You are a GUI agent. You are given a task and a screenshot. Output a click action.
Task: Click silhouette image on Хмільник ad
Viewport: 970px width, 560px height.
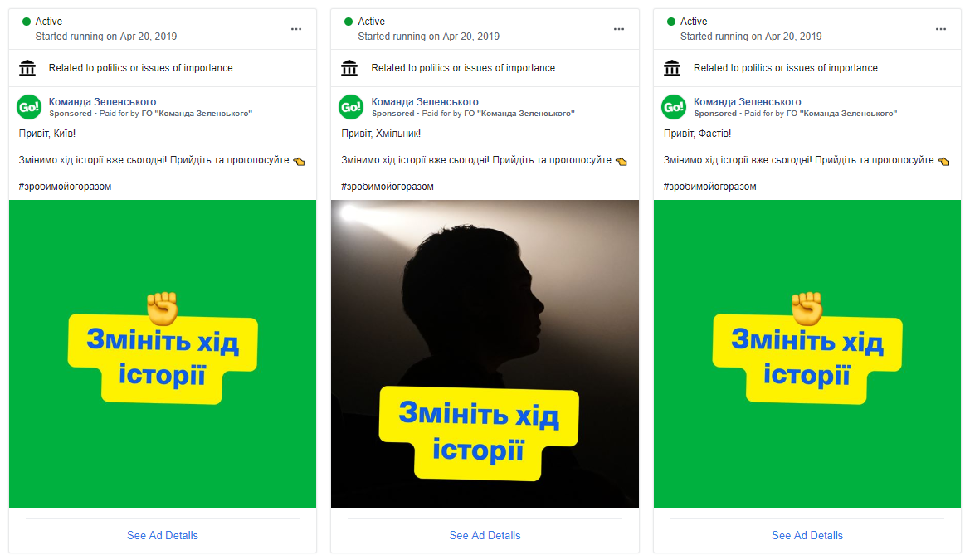point(485,354)
